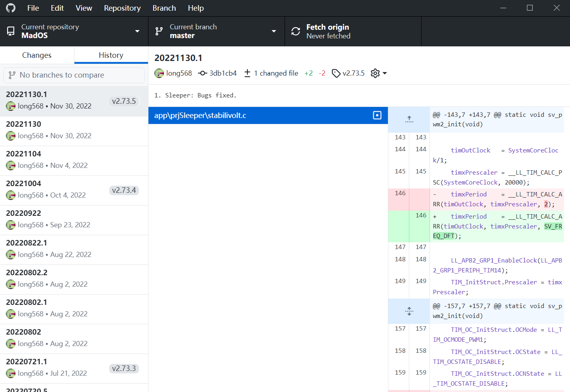Click diff line 148 LL_APB2_GRP1_EnableClock
Image resolution: width=570 pixels, height=392 pixels.
tap(476, 265)
